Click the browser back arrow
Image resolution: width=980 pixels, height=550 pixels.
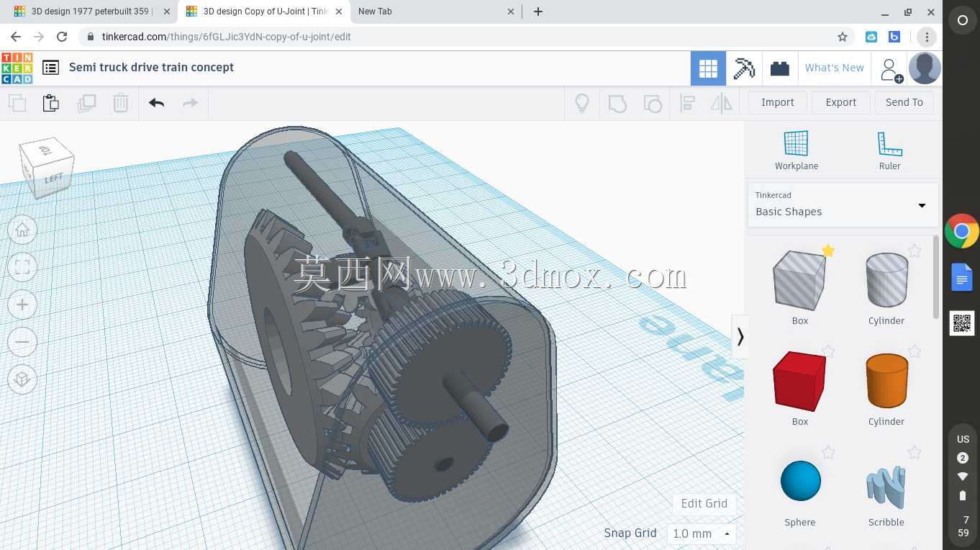coord(16,37)
